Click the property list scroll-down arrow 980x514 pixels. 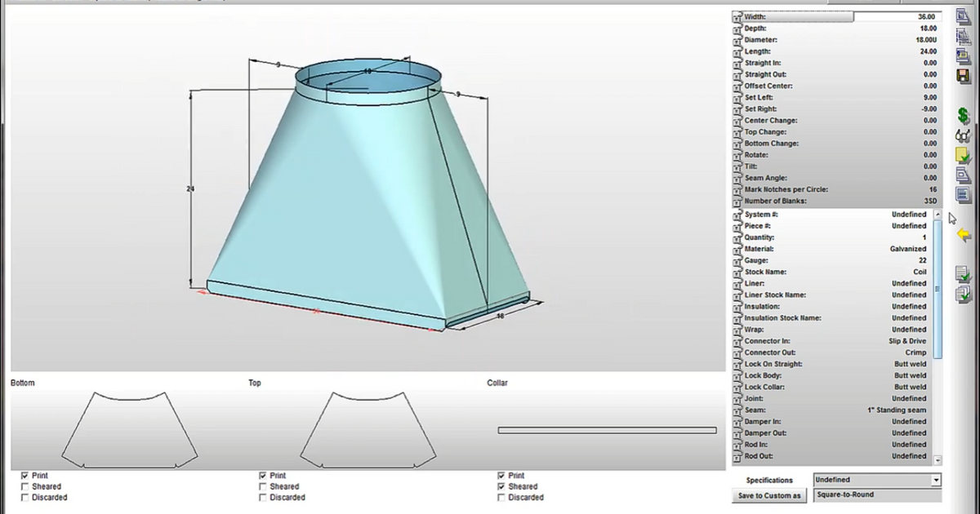[938, 460]
